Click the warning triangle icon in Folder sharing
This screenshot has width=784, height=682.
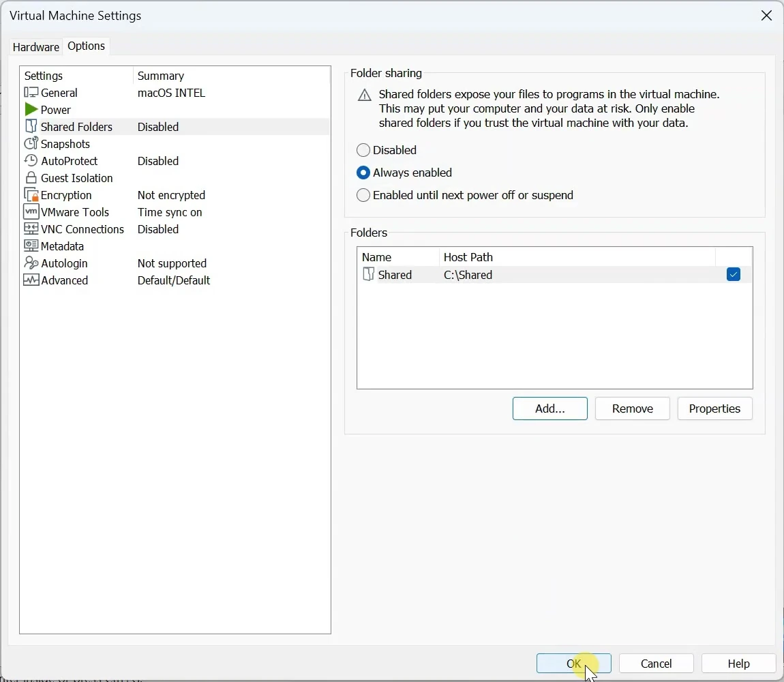[x=365, y=95]
